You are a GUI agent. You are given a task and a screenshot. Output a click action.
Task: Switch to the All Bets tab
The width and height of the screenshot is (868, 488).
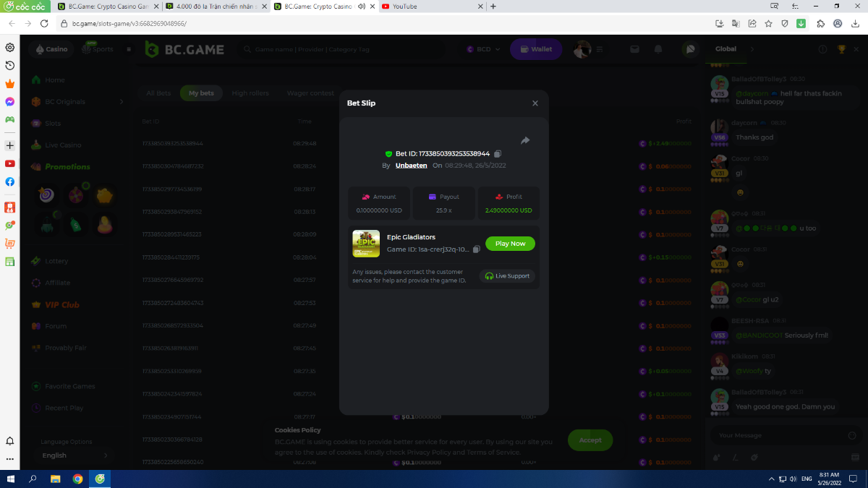pyautogui.click(x=158, y=93)
